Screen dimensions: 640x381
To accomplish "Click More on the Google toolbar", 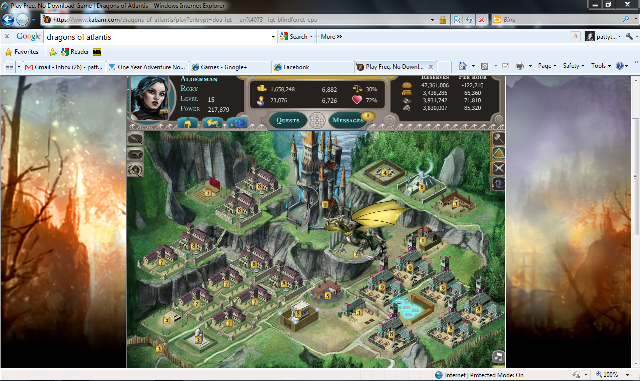I will point(331,37).
